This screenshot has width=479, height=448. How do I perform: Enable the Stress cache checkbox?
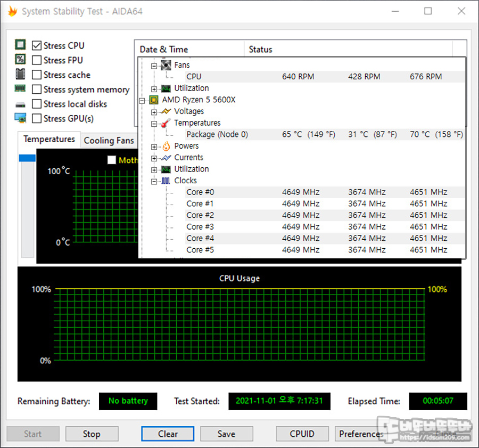(37, 75)
